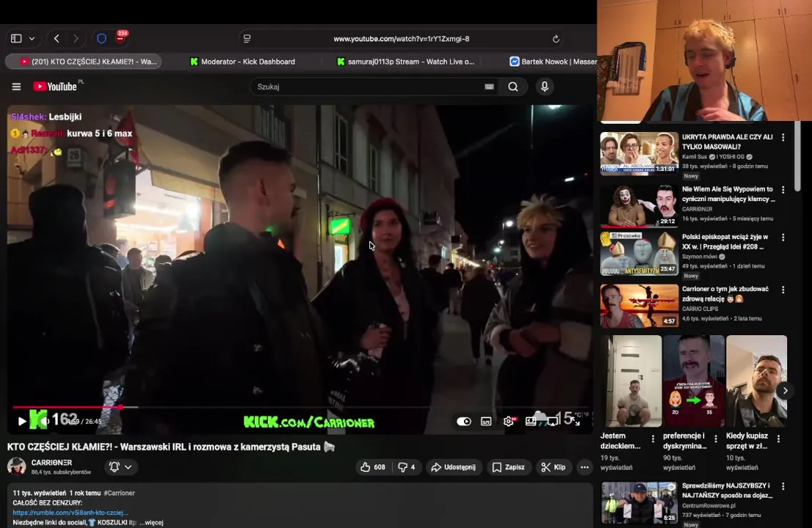Open options for Nie Wiem Ale Się Wypowiem

pyautogui.click(x=783, y=190)
